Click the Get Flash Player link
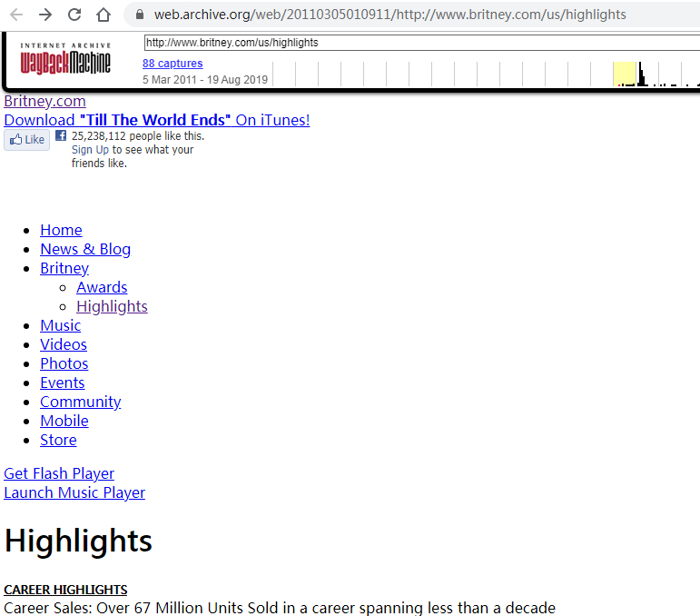The width and height of the screenshot is (700, 616). (59, 473)
